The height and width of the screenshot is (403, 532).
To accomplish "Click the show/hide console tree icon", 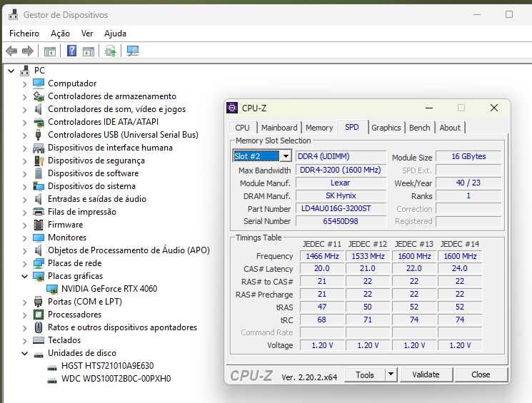I will click(49, 51).
